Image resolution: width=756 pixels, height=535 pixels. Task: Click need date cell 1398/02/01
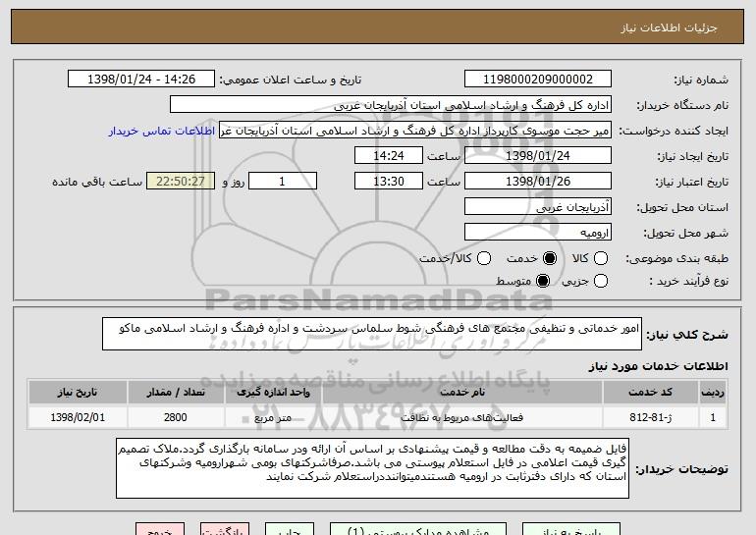point(78,417)
